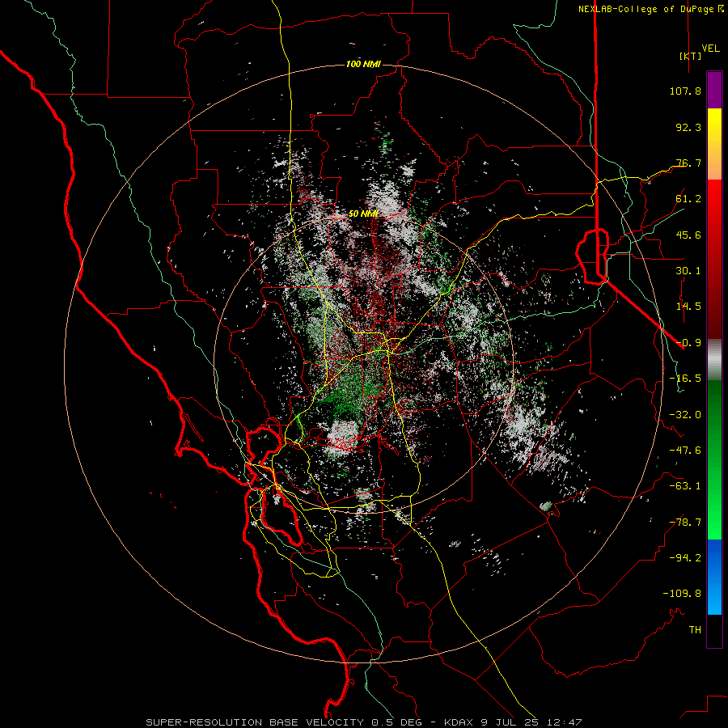Pick the purple segment of the color bar

click(x=714, y=90)
